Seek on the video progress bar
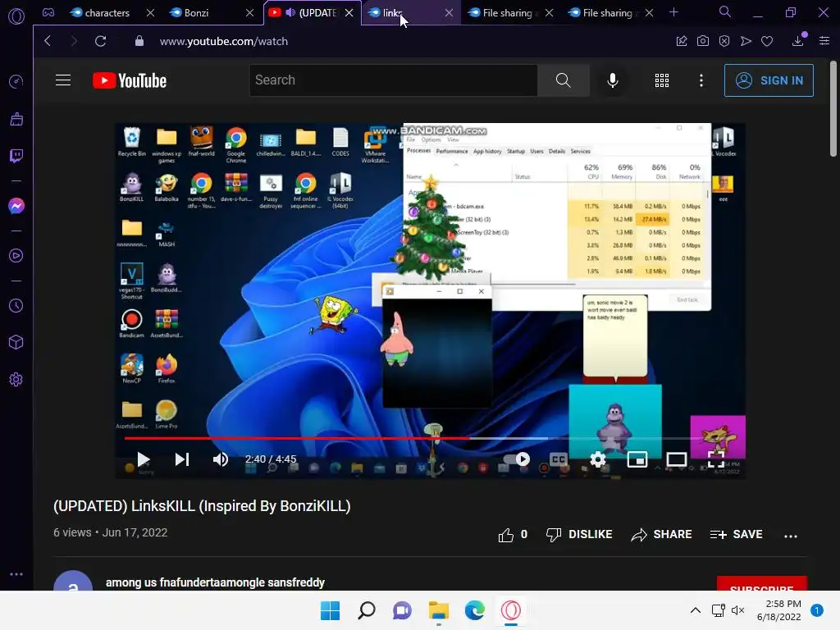Image resolution: width=840 pixels, height=630 pixels. [428, 438]
